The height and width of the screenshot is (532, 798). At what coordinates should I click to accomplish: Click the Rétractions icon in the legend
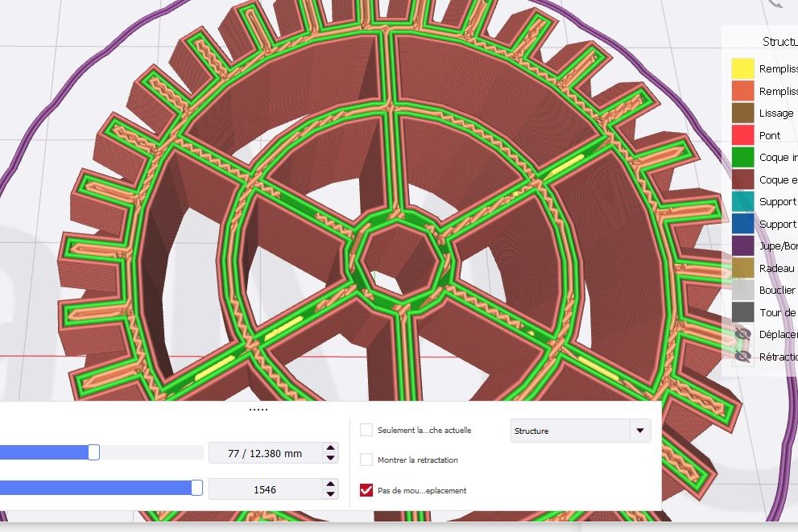tap(742, 356)
